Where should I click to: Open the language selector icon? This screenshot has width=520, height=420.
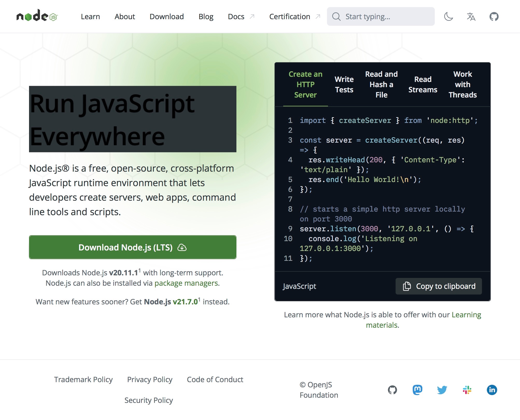pos(471,17)
